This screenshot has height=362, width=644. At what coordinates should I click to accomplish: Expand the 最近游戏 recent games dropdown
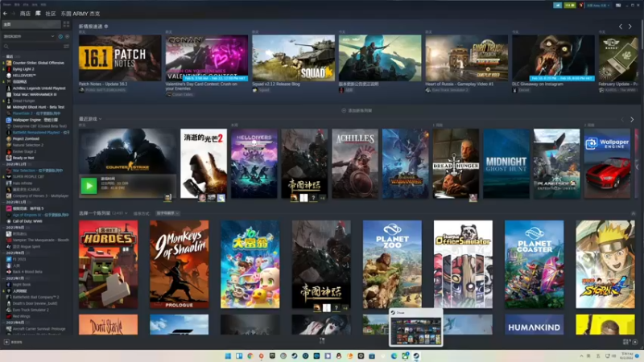tap(90, 119)
